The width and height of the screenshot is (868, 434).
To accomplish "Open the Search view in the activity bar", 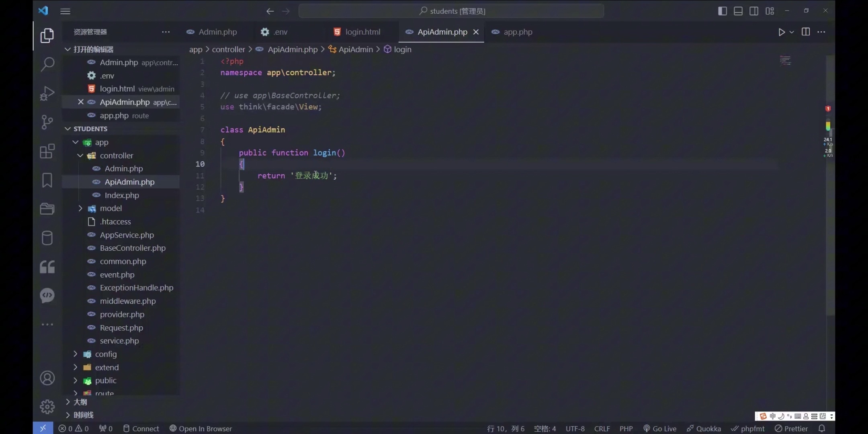I will tap(47, 64).
